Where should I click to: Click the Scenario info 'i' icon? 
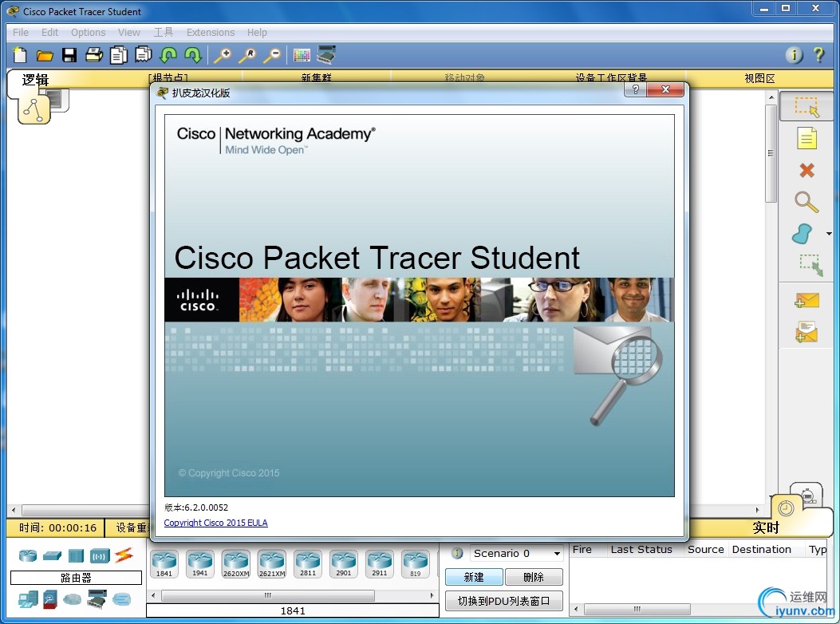[457, 553]
